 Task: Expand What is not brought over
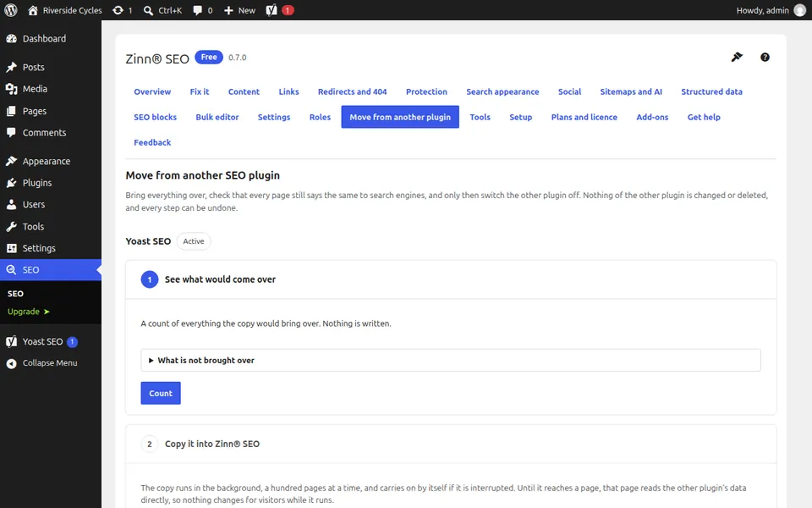click(451, 361)
